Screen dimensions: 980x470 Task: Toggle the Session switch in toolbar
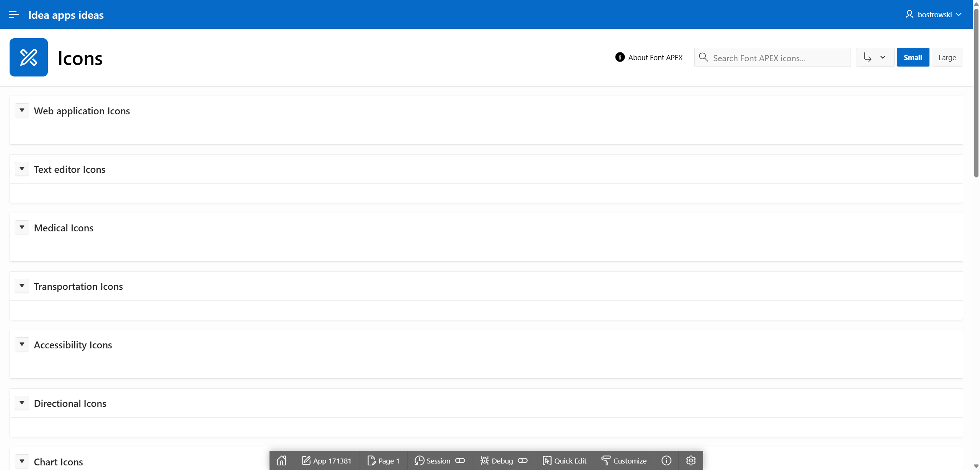tap(460, 460)
